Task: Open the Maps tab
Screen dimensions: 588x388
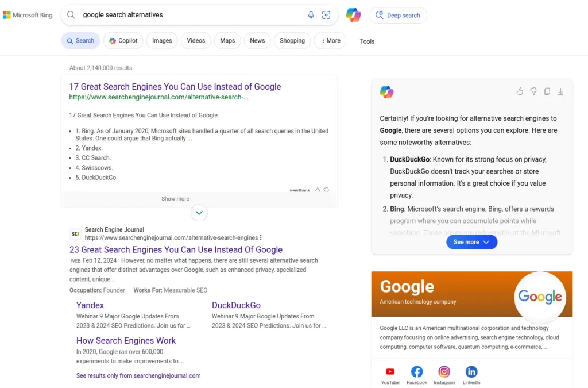Action: [227, 41]
